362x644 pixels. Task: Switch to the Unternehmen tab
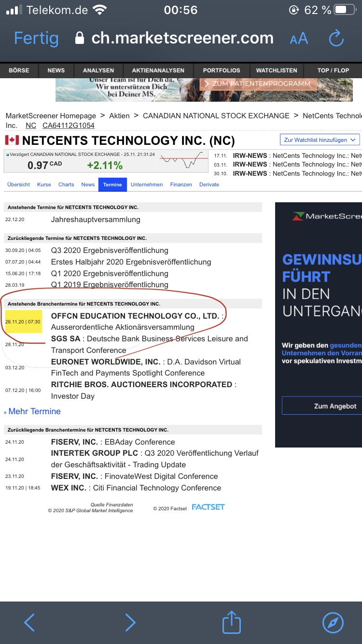(147, 184)
